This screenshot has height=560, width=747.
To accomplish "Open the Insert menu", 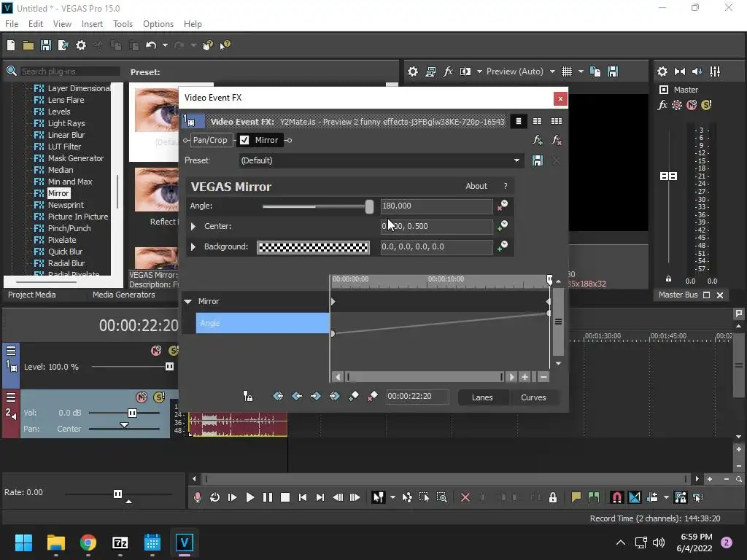I will coord(92,24).
